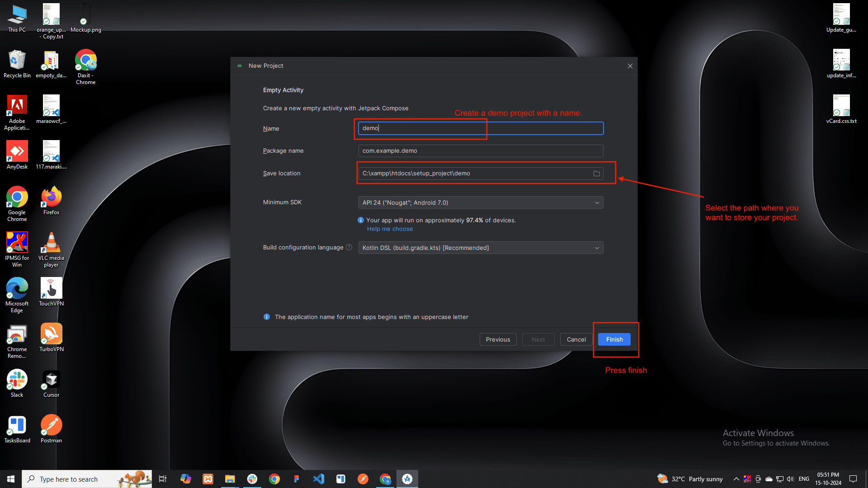
Task: Open the Build configuration language dropdown
Action: tap(597, 248)
